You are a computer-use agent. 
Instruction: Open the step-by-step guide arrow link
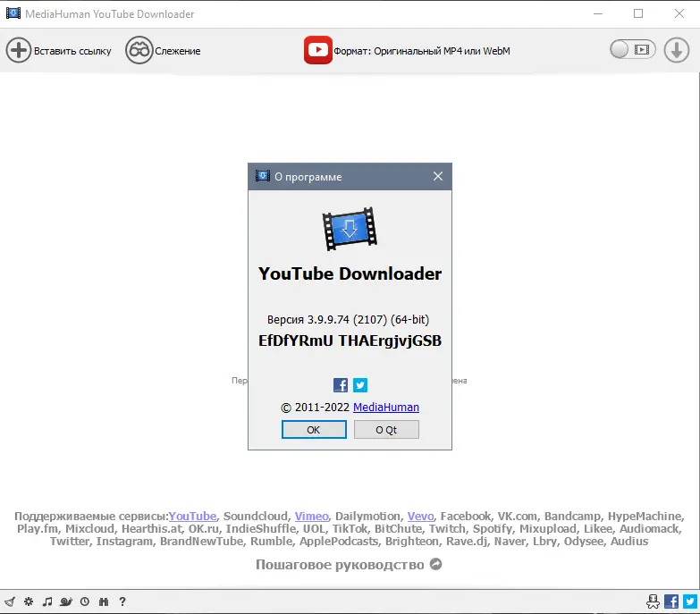click(x=435, y=564)
